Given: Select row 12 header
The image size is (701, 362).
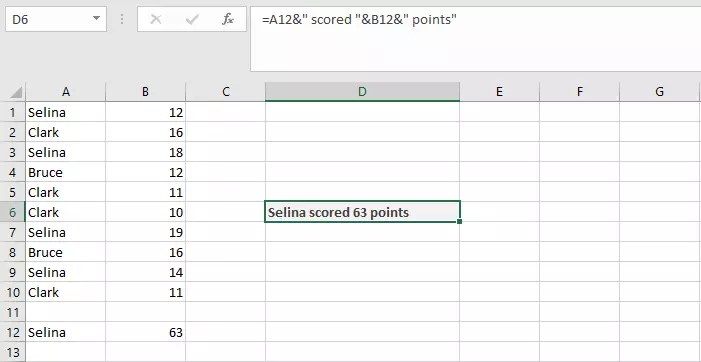Looking at the screenshot, I should pos(13,333).
